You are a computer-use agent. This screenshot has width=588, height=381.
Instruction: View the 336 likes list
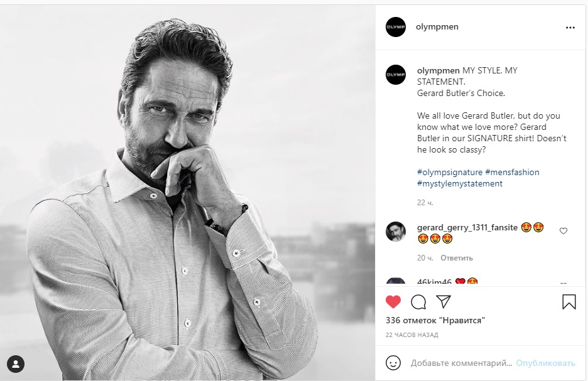click(435, 321)
